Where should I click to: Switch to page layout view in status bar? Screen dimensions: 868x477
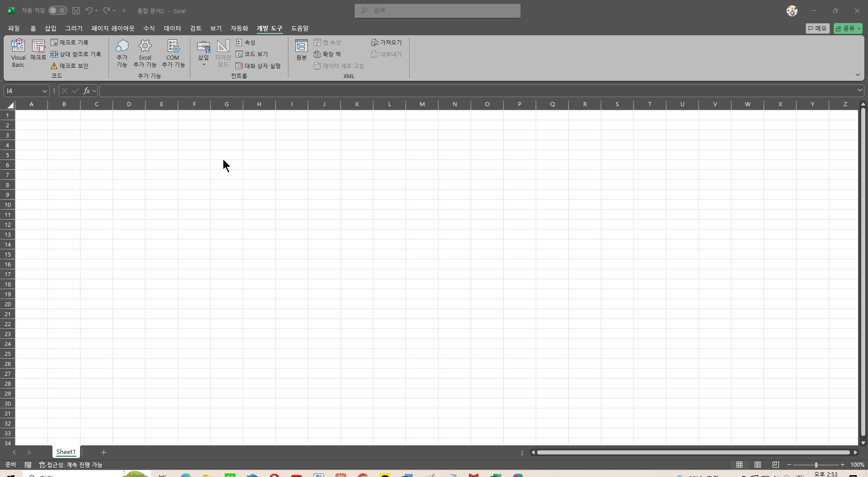[x=758, y=465]
